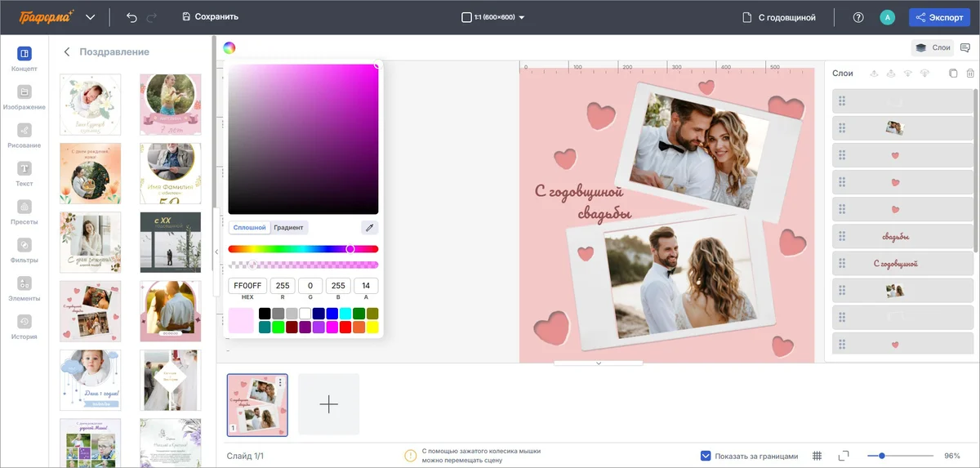Click the Экспорт button

(939, 17)
